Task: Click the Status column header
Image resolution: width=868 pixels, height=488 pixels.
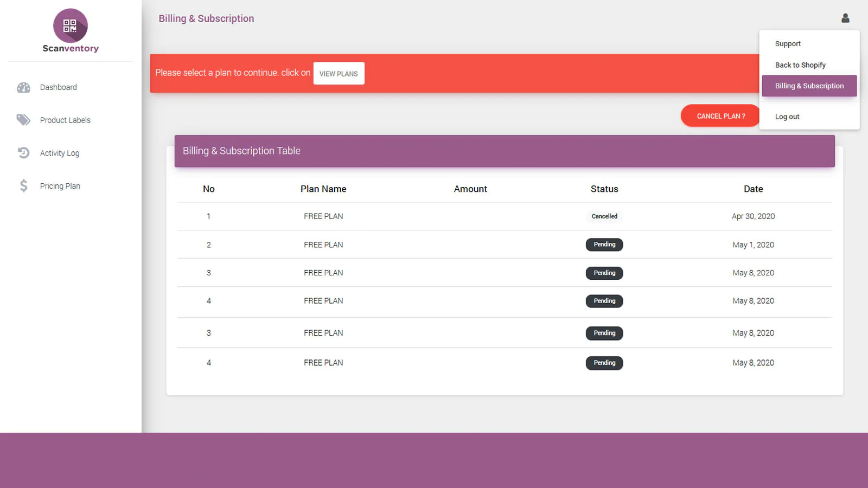Action: (x=604, y=189)
